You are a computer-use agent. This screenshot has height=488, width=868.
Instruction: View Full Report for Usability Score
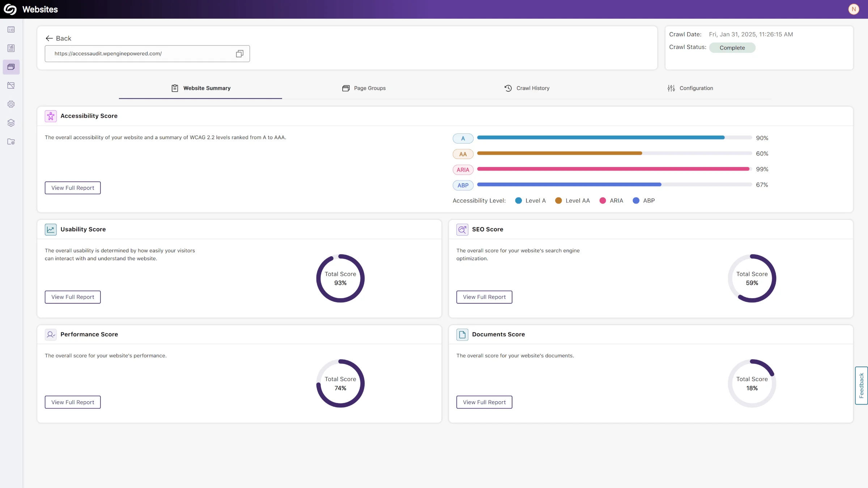point(73,297)
